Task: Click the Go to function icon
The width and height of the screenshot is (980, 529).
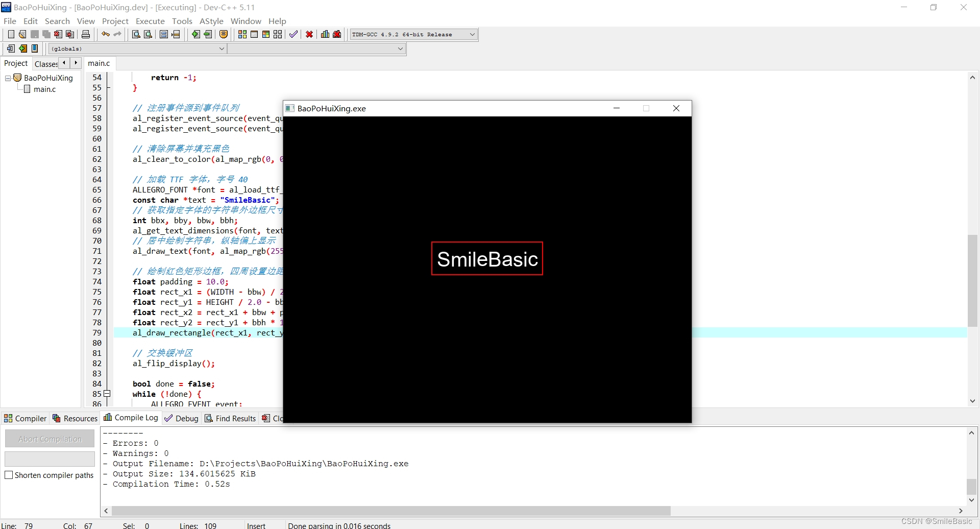Action: click(164, 34)
